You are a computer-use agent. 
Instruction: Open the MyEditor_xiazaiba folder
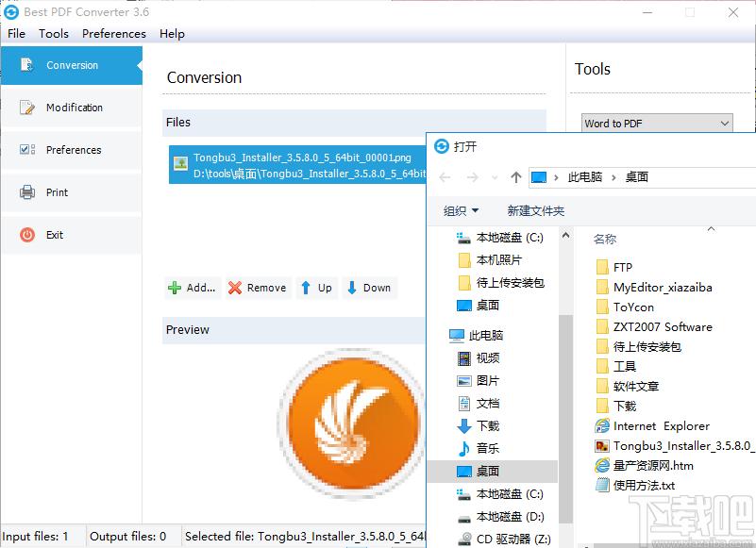[x=654, y=288]
